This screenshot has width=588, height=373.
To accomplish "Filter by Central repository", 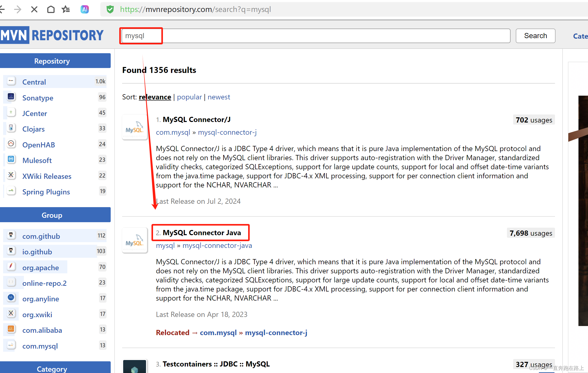I will pyautogui.click(x=34, y=82).
